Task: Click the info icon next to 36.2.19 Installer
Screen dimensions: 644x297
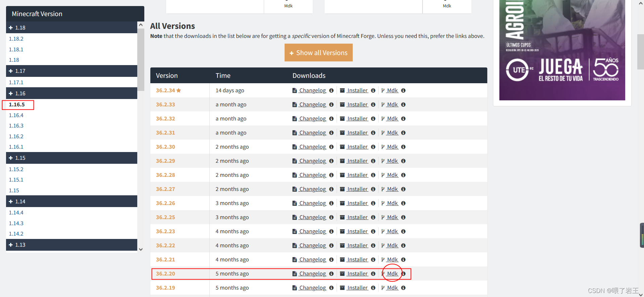Action: click(x=373, y=288)
